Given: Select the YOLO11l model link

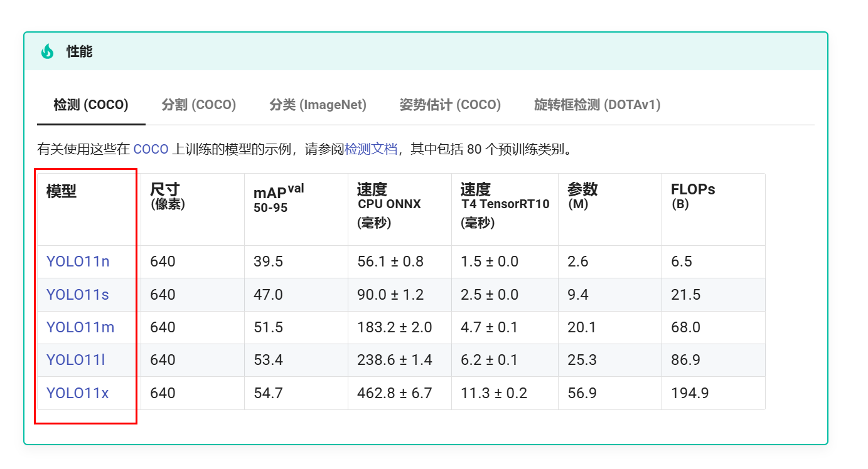Looking at the screenshot, I should pos(75,360).
